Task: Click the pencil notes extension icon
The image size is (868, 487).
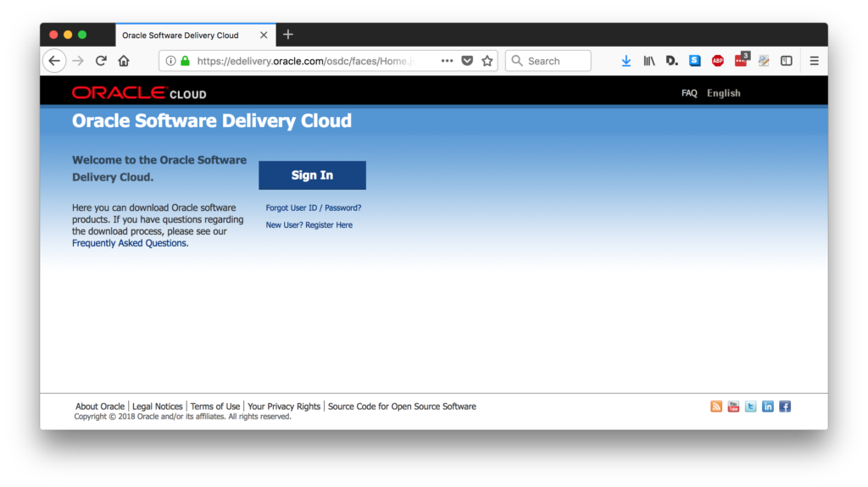Action: pos(764,61)
